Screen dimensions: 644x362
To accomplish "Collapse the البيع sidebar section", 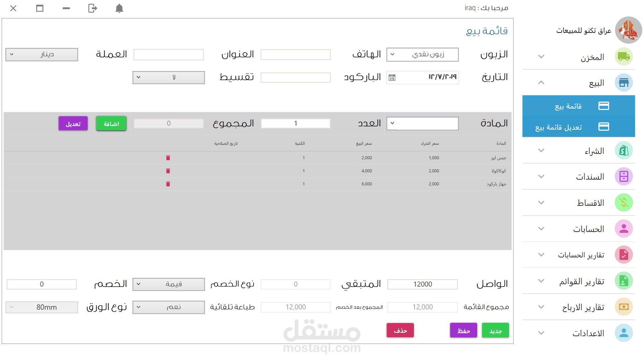I will [x=541, y=82].
